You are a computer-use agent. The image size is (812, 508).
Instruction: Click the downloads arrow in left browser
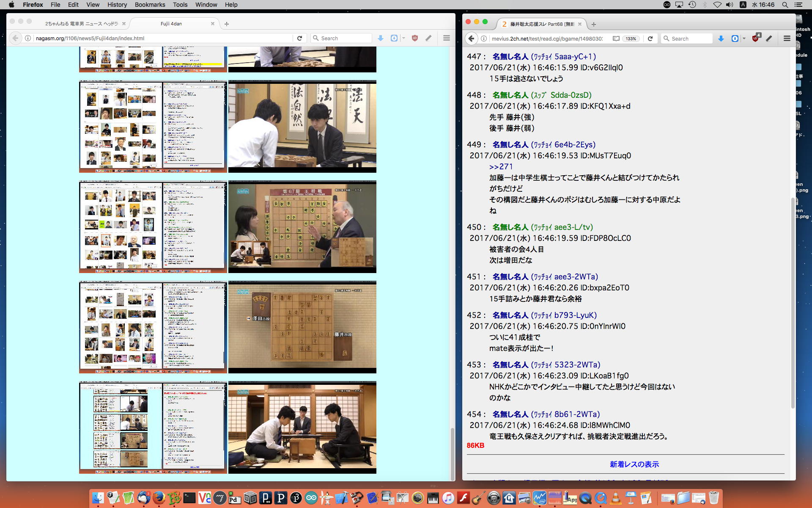(381, 38)
